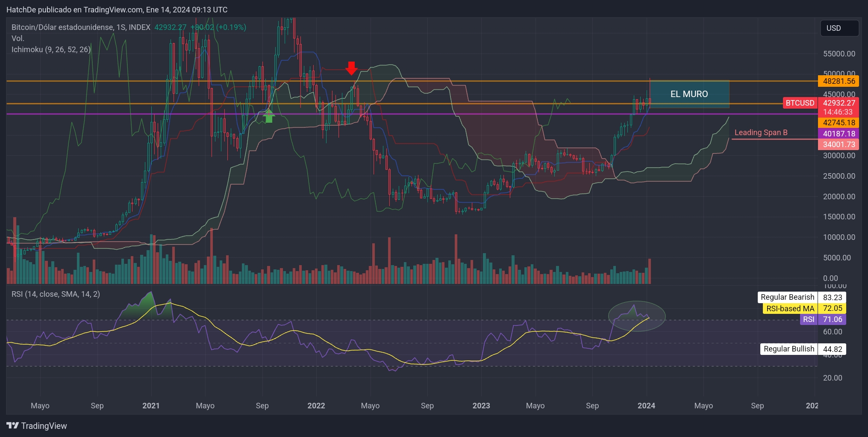The image size is (868, 437).
Task: Click the BTCUSD price tag on the scale
Action: pos(800,103)
